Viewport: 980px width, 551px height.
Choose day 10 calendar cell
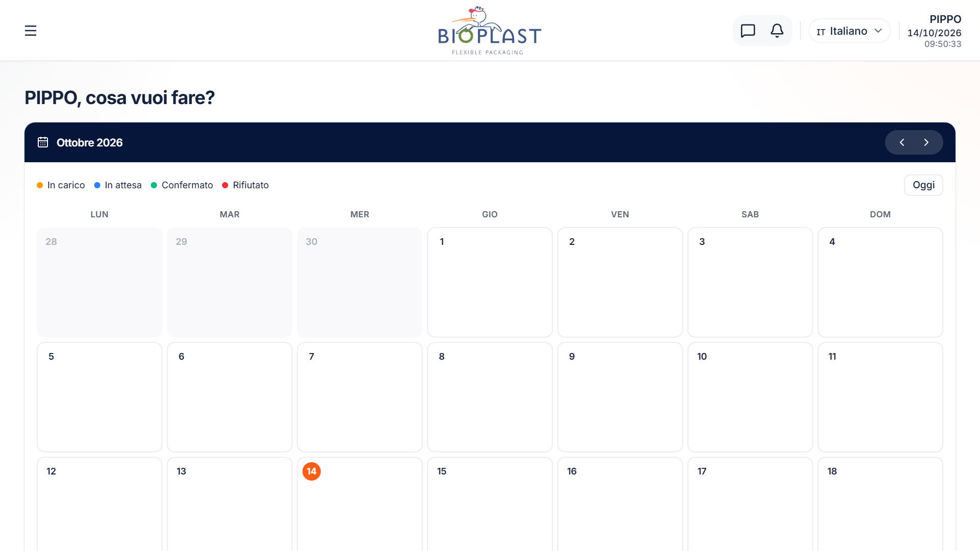click(x=750, y=397)
